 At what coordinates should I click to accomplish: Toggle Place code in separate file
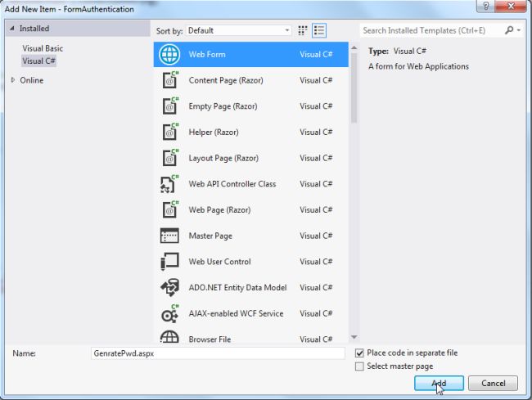[359, 353]
